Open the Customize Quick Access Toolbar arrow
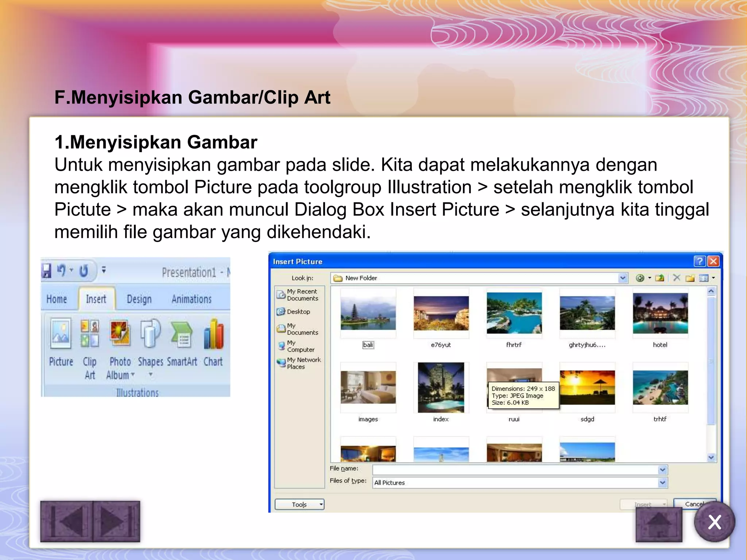The height and width of the screenshot is (560, 747). [x=104, y=270]
